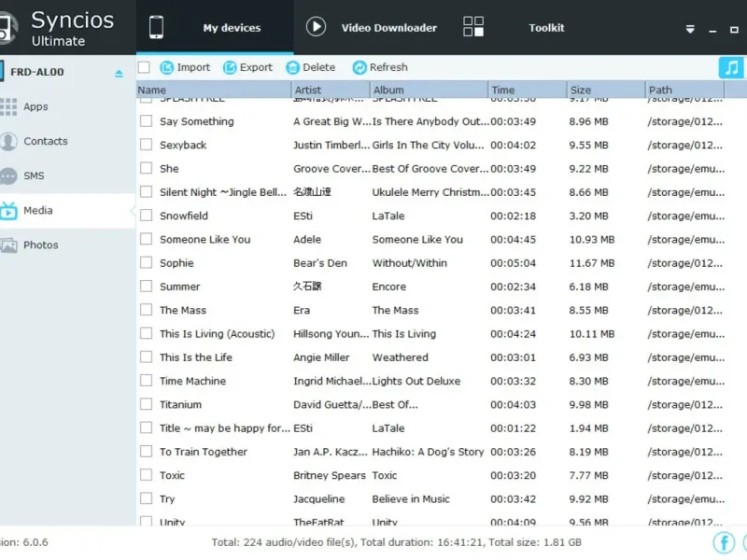747x560 pixels.
Task: Toggle the select-all checkbox in toolbar
Action: (144, 67)
